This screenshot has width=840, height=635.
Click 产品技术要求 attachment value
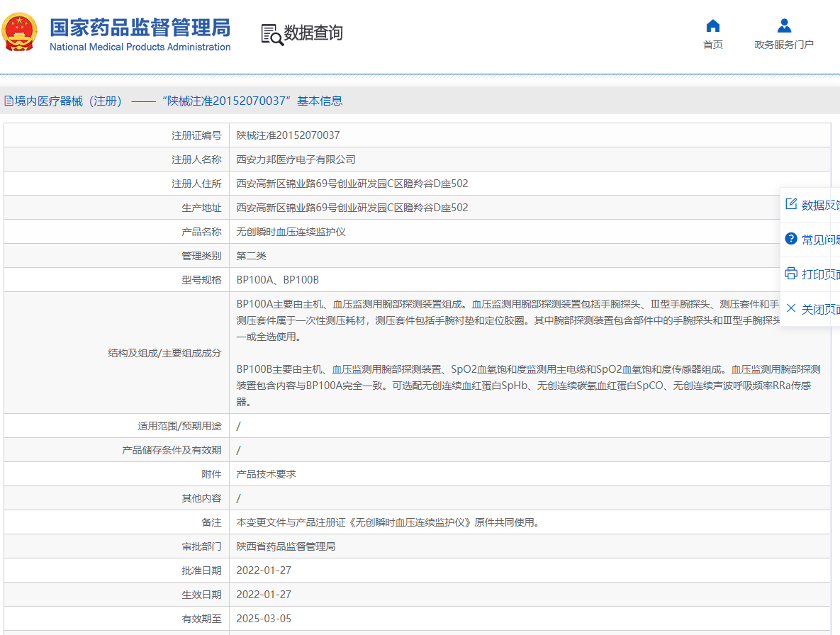click(267, 474)
